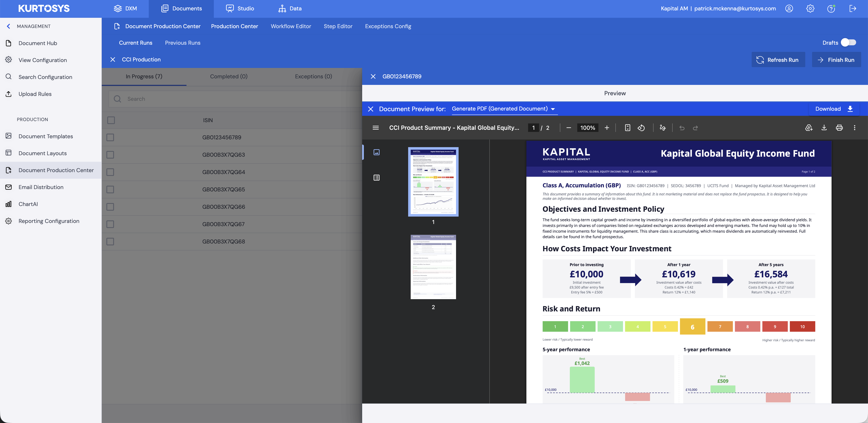Tick the checkbox for GB00B3X7QG65

pos(110,189)
